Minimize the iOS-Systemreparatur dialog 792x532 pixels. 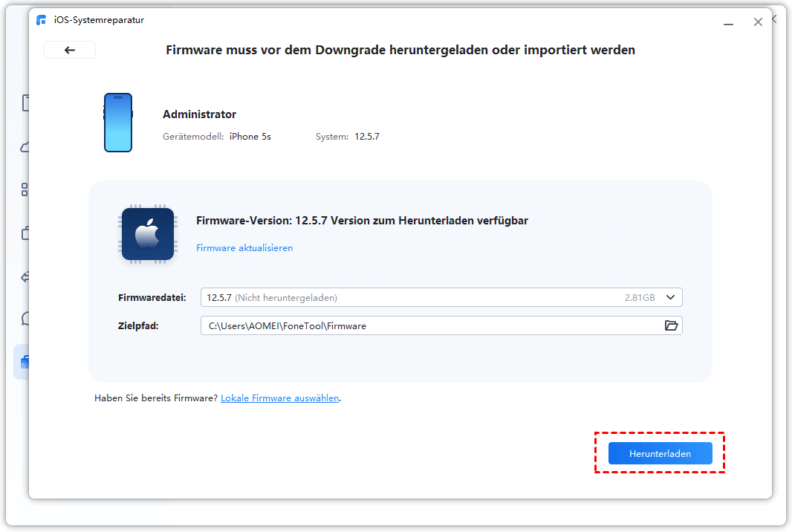click(729, 22)
